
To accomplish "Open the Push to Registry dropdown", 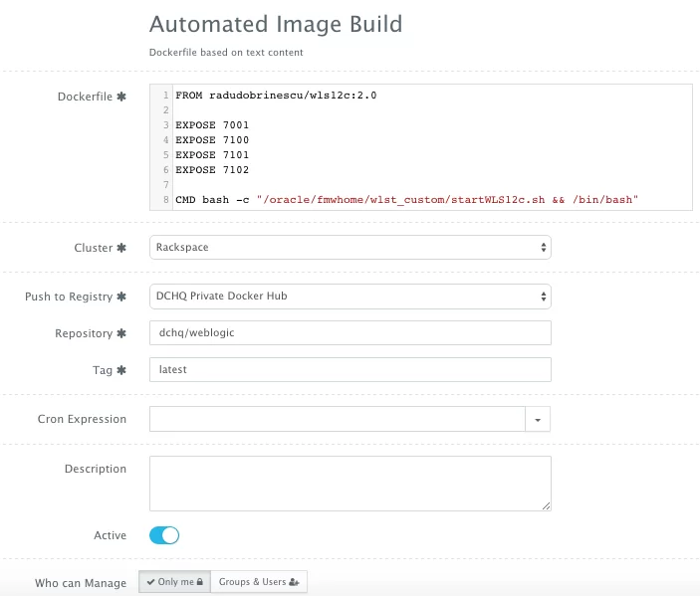I will (x=350, y=297).
